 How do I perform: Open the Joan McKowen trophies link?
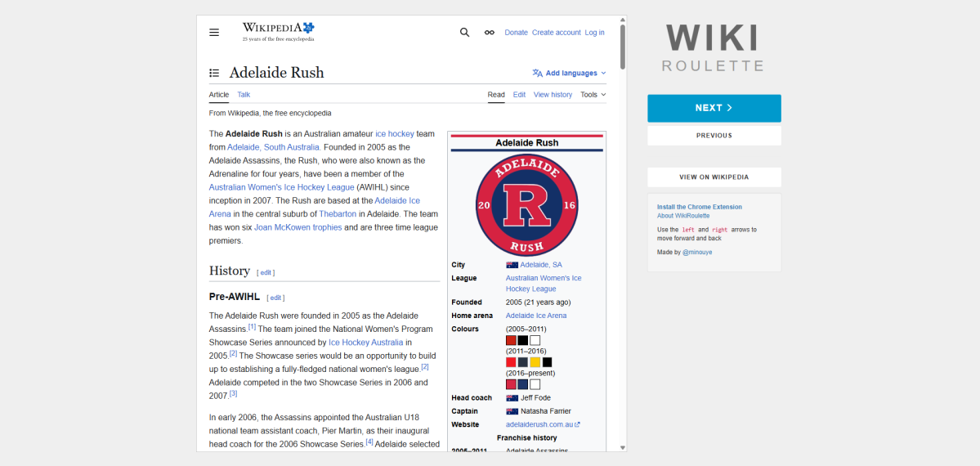298,227
